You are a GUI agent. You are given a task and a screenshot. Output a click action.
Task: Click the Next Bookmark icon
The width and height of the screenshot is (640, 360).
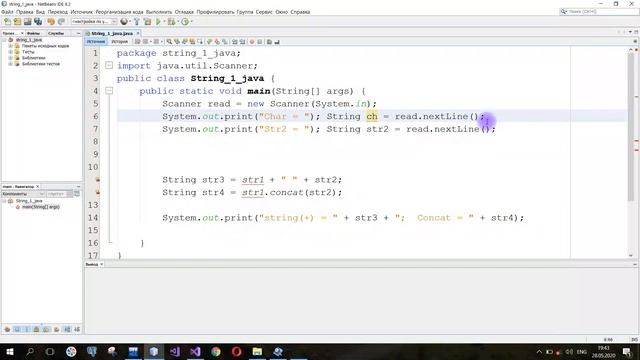click(x=217, y=42)
